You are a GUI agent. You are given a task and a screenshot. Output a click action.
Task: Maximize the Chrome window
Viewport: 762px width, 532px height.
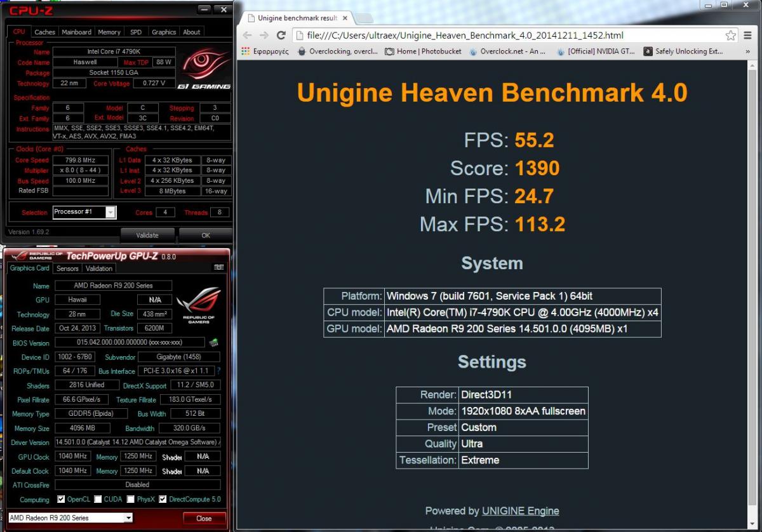(x=724, y=5)
